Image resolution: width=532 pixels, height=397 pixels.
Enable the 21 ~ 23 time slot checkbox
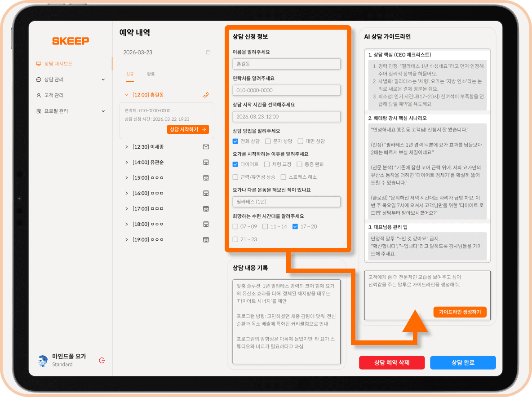235,239
